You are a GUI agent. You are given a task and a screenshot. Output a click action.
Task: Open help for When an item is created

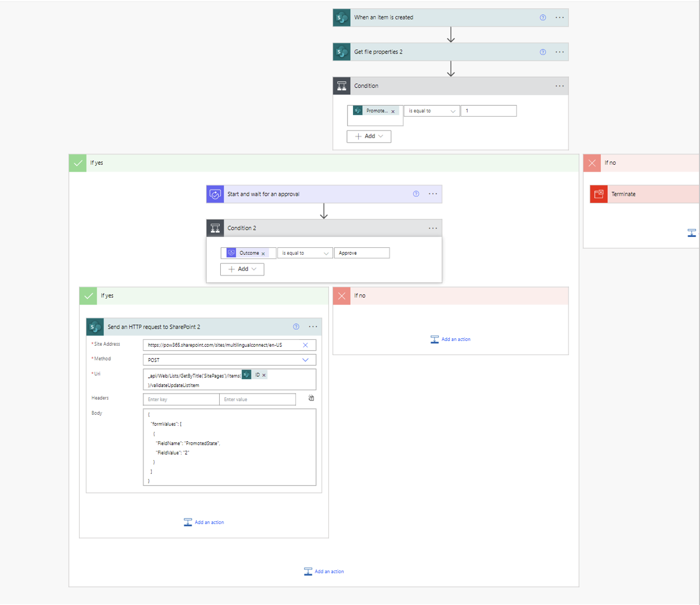pyautogui.click(x=542, y=17)
